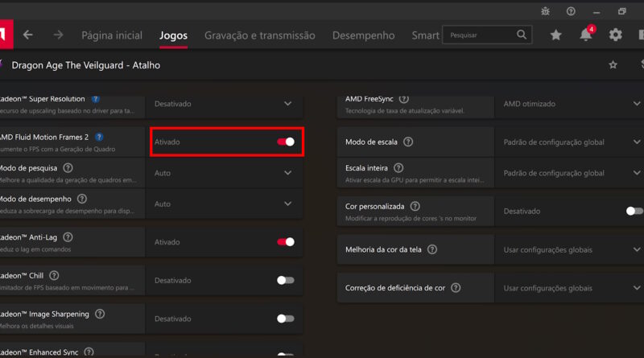Open the help question mark in title bar

click(x=571, y=11)
